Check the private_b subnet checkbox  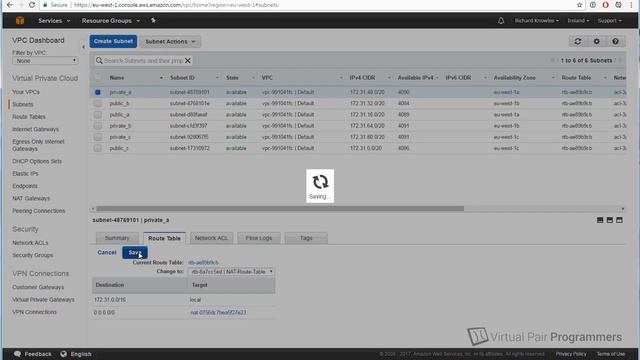98,126
